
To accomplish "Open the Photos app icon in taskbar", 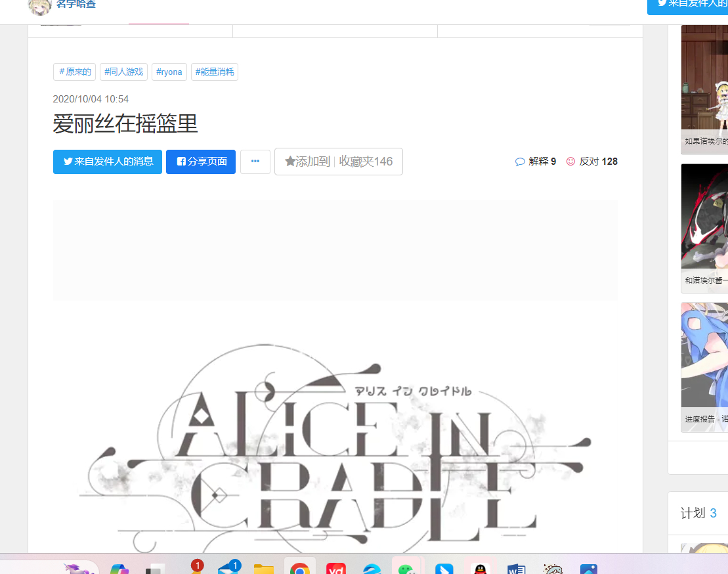I will coord(589,569).
